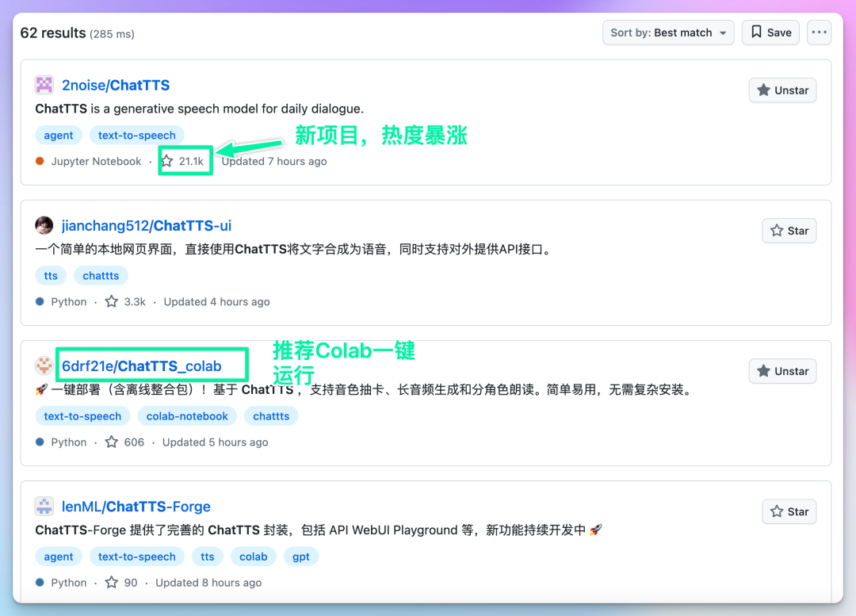Click the star icon beside the 90 count
Viewport: 856px width, 616px height.
tap(111, 582)
